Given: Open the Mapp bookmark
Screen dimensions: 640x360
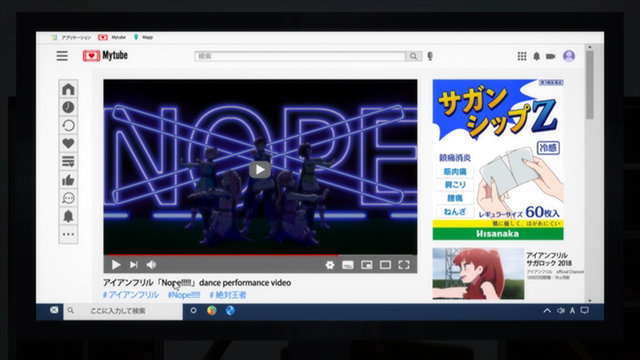Looking at the screenshot, I should coord(143,37).
